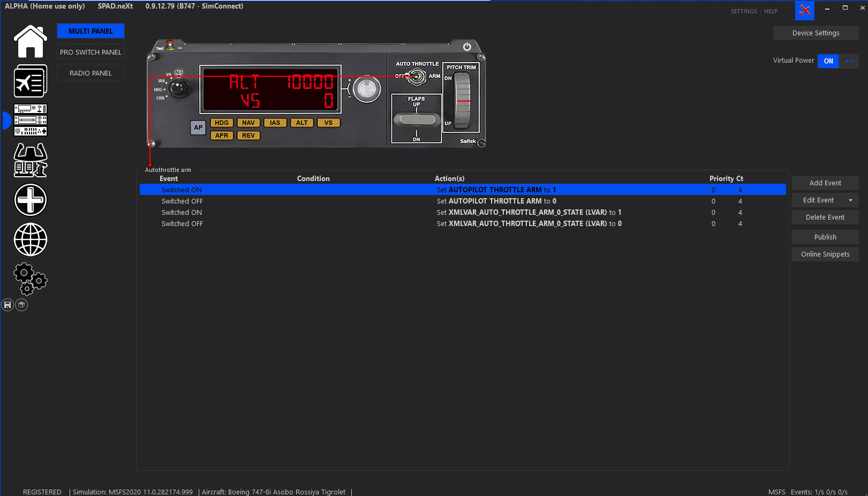Click the Publish button
868x496 pixels.
(x=825, y=237)
